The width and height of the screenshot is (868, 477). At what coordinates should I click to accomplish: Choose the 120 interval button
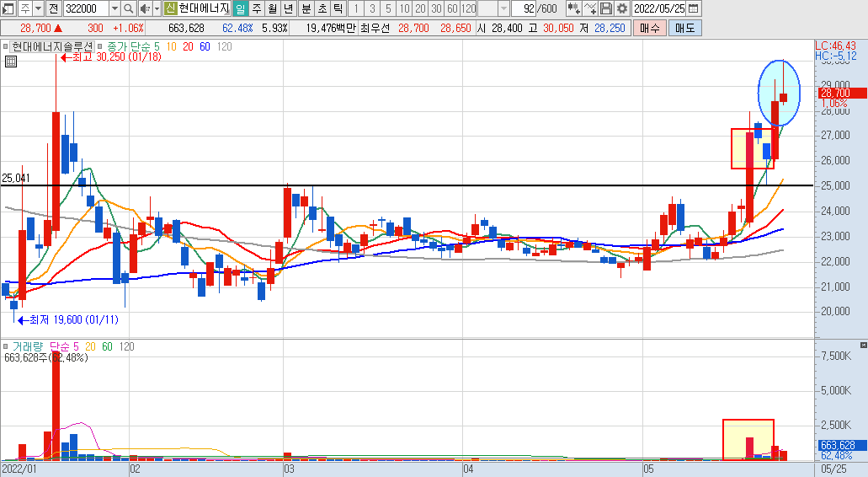point(469,8)
